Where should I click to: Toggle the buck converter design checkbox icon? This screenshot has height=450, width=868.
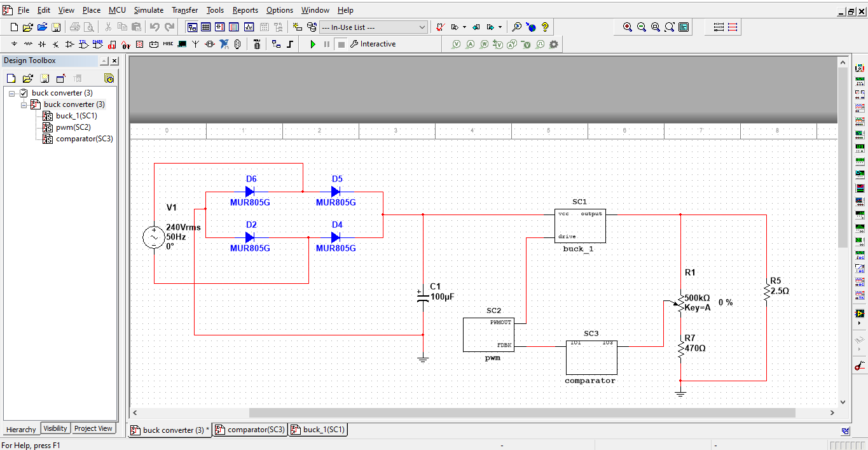tap(24, 93)
